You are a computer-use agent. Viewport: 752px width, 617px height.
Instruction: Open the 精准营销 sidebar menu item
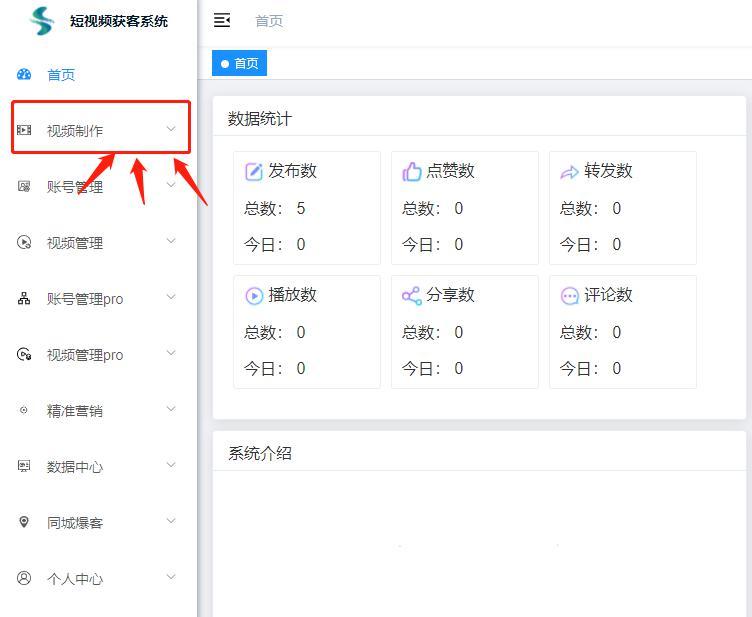tap(74, 411)
